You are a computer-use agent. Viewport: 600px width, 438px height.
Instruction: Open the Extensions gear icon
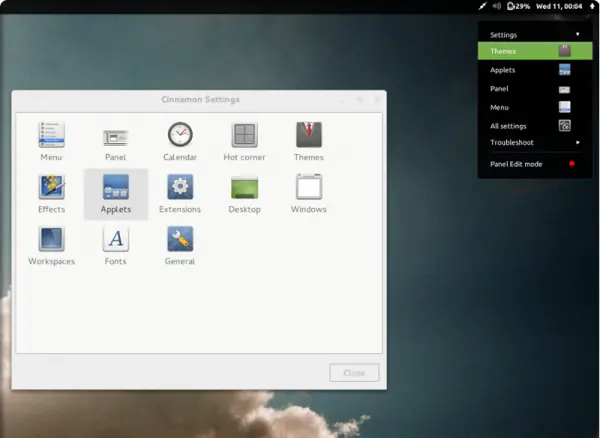pyautogui.click(x=180, y=187)
